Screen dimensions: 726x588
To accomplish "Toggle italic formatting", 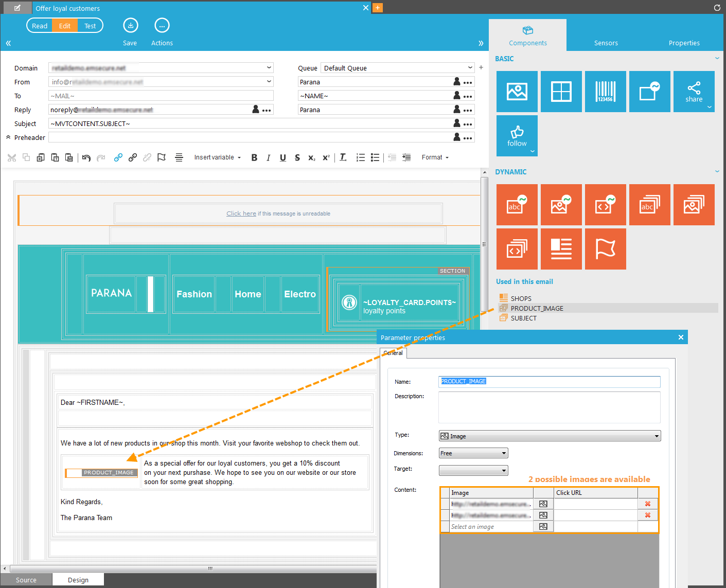I will (268, 158).
